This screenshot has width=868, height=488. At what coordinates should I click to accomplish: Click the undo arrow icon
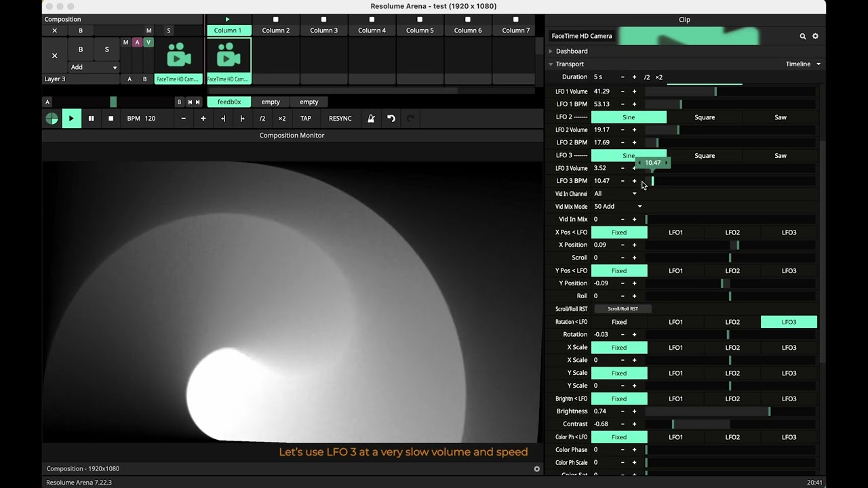click(391, 119)
